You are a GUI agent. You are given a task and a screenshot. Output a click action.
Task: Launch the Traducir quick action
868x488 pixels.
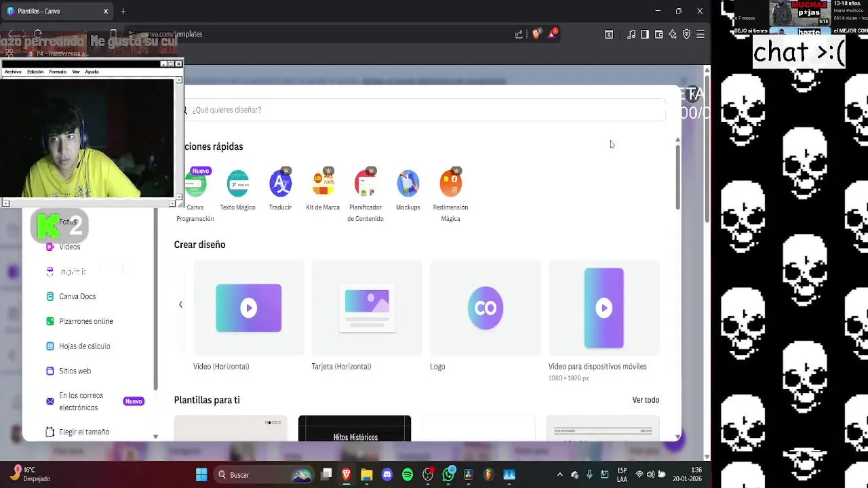(x=280, y=184)
